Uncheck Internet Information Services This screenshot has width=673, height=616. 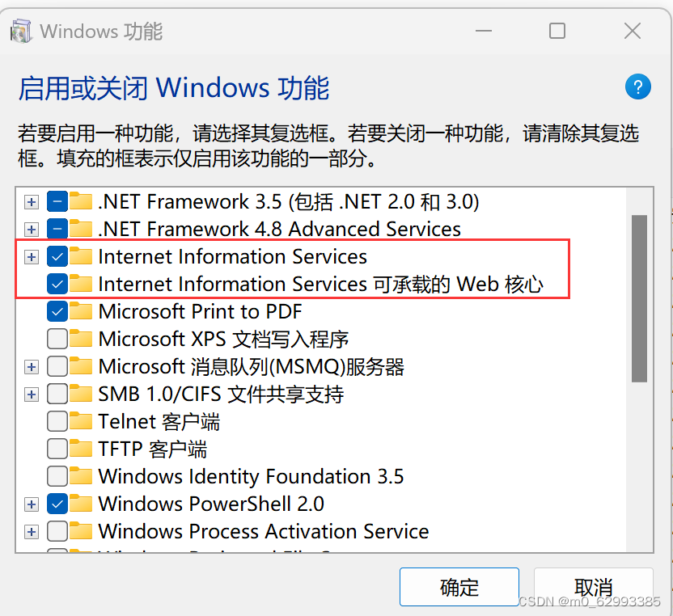(x=57, y=256)
